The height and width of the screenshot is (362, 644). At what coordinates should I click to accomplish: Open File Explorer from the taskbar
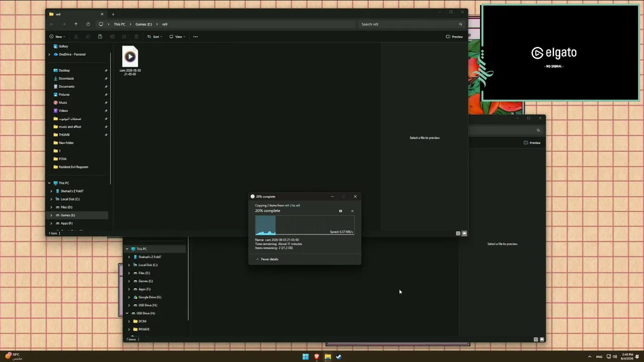click(x=328, y=357)
